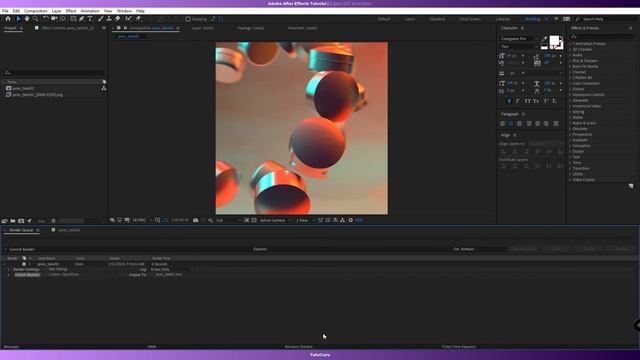Open the font family dropdown in Character panel
This screenshot has width=640, height=360.
[x=519, y=39]
